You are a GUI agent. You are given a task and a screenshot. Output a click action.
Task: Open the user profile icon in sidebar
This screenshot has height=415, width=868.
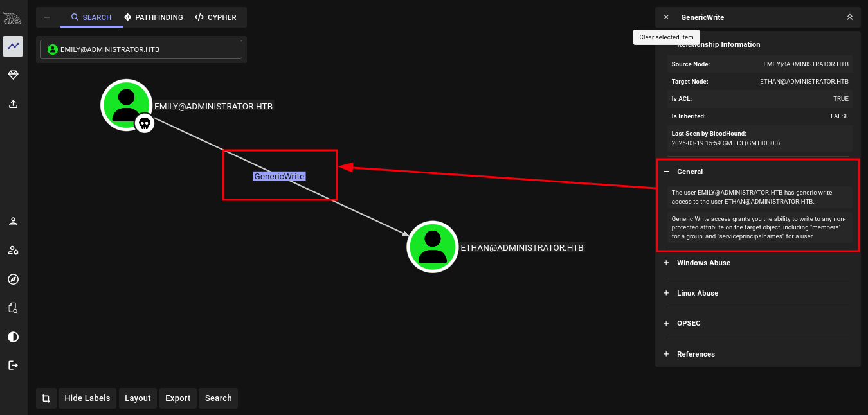(x=13, y=222)
